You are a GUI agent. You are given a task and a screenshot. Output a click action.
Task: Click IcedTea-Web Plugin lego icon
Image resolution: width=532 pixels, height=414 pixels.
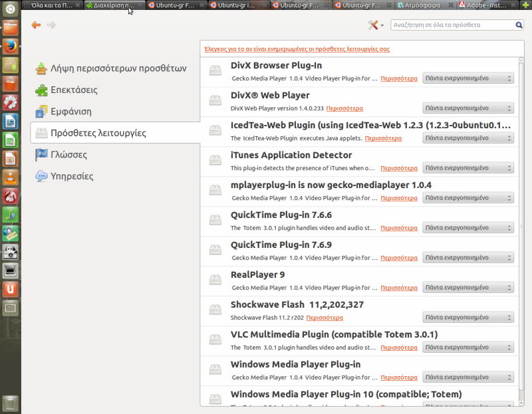point(215,130)
